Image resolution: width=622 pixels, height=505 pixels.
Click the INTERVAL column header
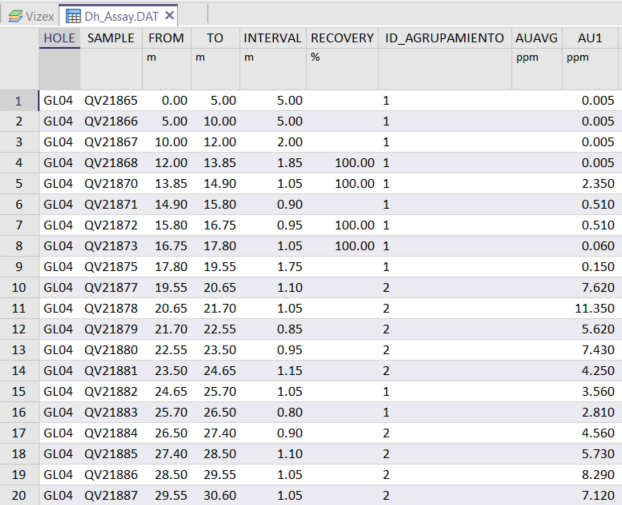pos(272,38)
